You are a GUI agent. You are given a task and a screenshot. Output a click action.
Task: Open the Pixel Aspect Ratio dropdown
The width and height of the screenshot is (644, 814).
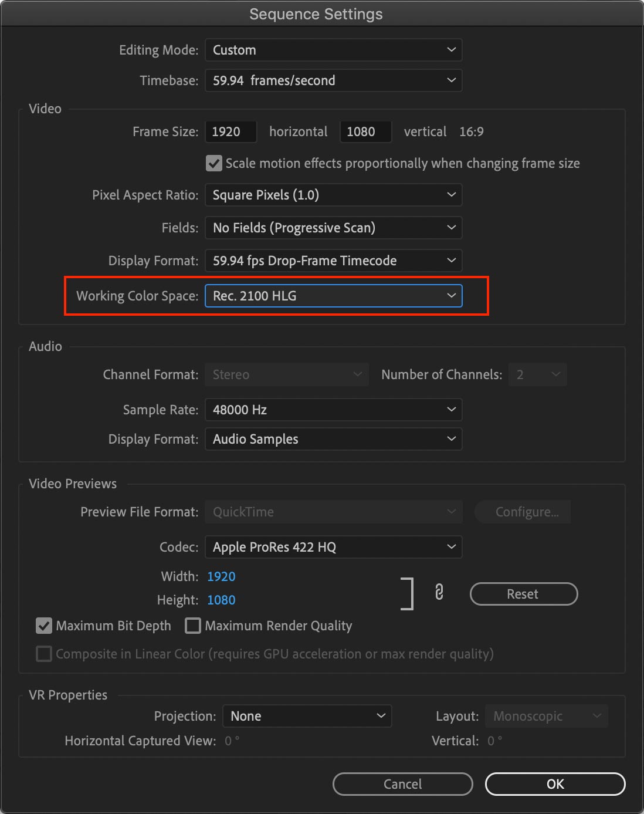tap(334, 195)
